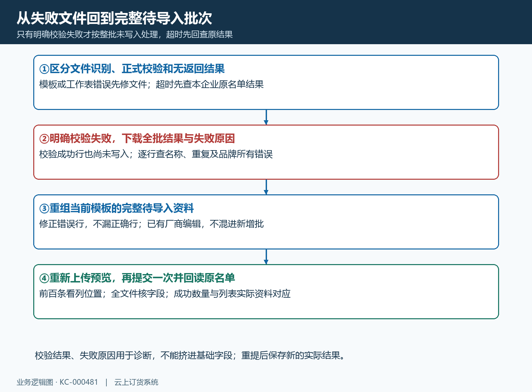Viewport: 532px width, 392px height.
Task: Select heading ①区分文件识别、正式校验和无返回结果
Action: point(132,69)
